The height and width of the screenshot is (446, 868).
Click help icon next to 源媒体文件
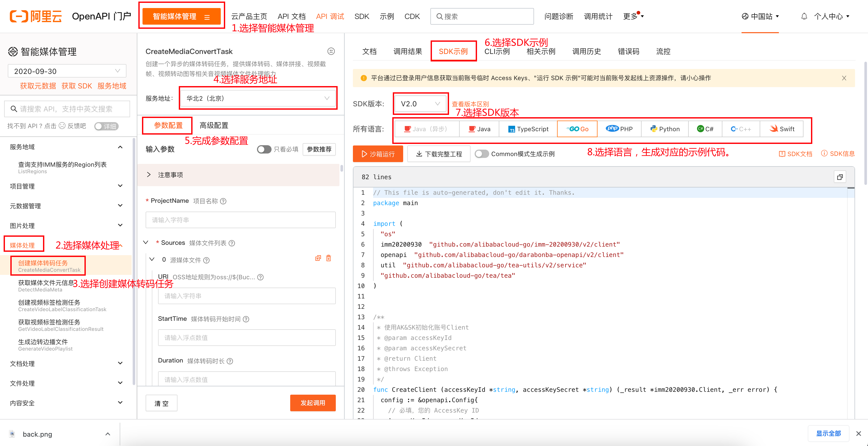pos(207,260)
